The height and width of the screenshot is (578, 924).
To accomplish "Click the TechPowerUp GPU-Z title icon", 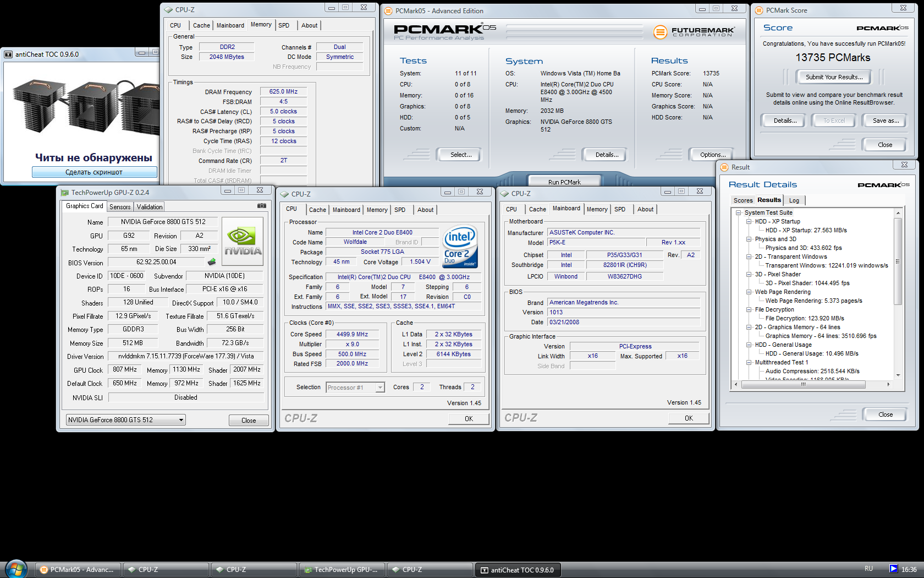I will 65,193.
